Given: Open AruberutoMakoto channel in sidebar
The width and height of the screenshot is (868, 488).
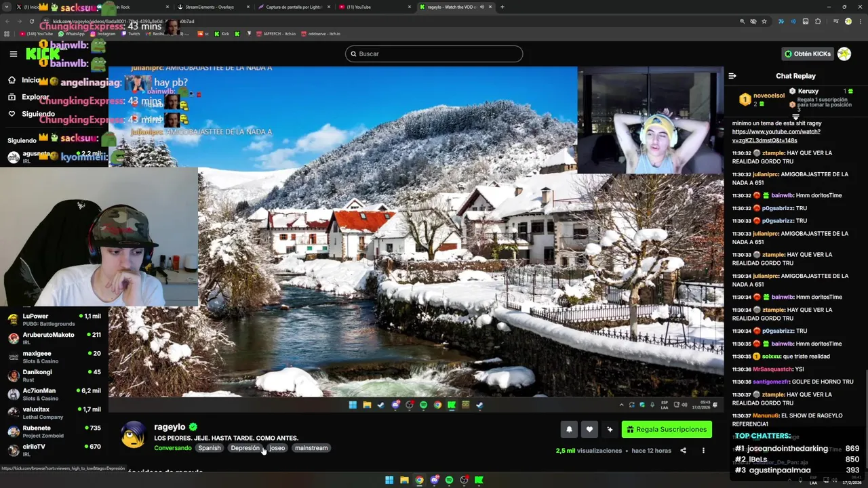Looking at the screenshot, I should pyautogui.click(x=54, y=338).
